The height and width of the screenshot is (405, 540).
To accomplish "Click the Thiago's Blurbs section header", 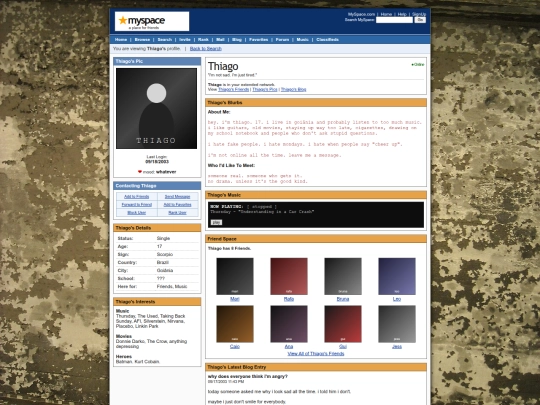I will pyautogui.click(x=316, y=103).
